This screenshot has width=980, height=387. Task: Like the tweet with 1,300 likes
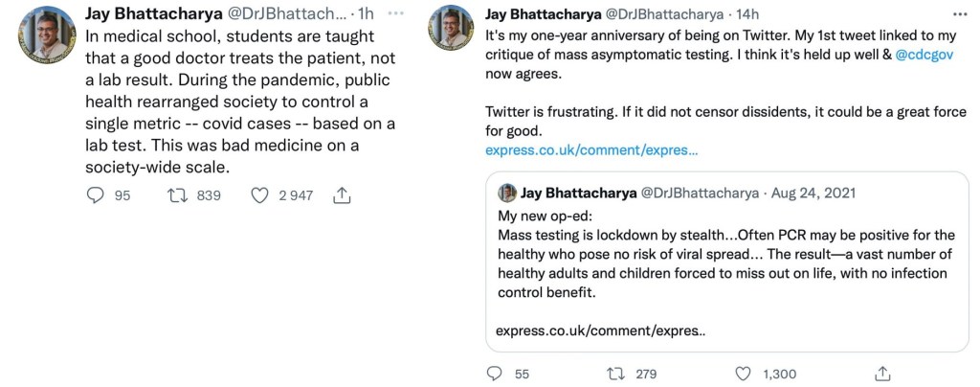point(744,374)
